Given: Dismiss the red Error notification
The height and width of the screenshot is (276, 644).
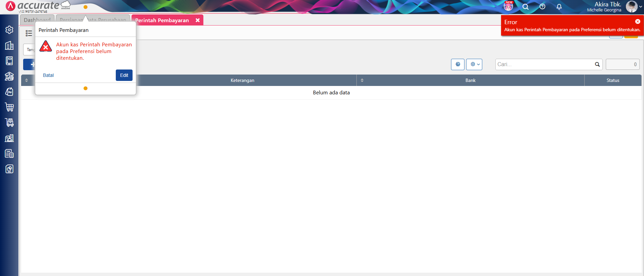Looking at the screenshot, I should [x=638, y=21].
